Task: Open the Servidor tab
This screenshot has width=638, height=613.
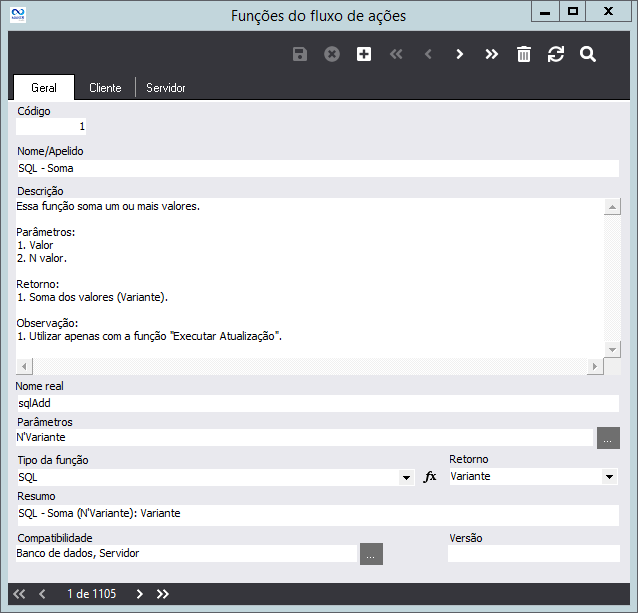Action: pos(166,88)
